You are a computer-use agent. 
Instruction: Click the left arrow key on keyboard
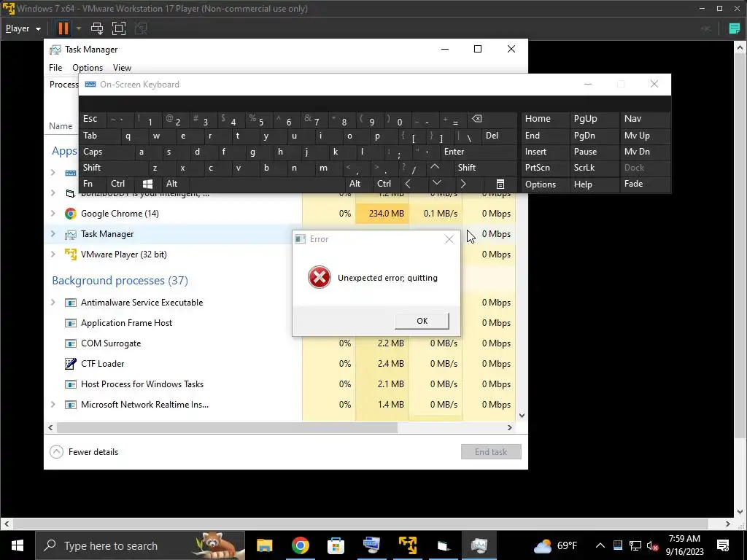coord(409,184)
